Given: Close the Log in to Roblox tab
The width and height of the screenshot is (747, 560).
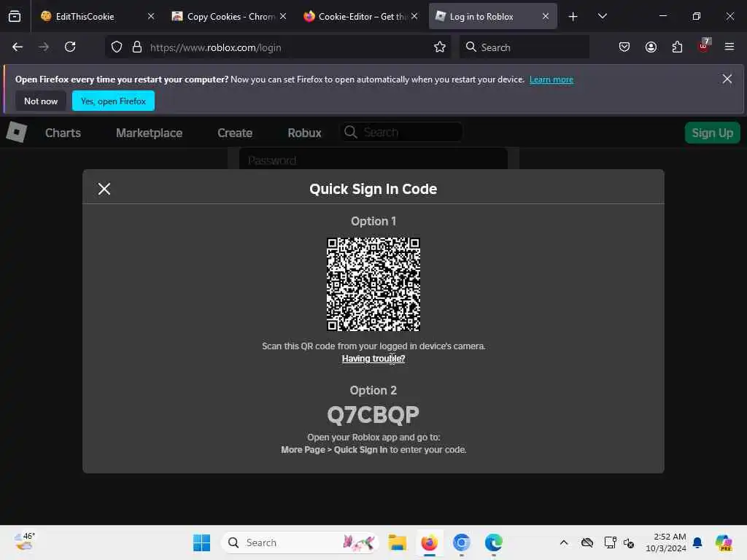Looking at the screenshot, I should click(x=546, y=16).
